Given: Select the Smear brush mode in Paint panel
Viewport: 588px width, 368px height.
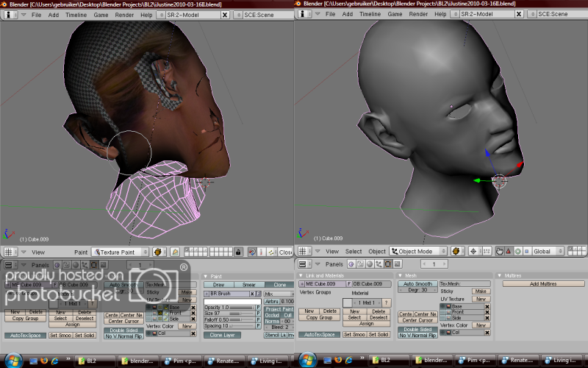Looking at the screenshot, I should coord(249,285).
